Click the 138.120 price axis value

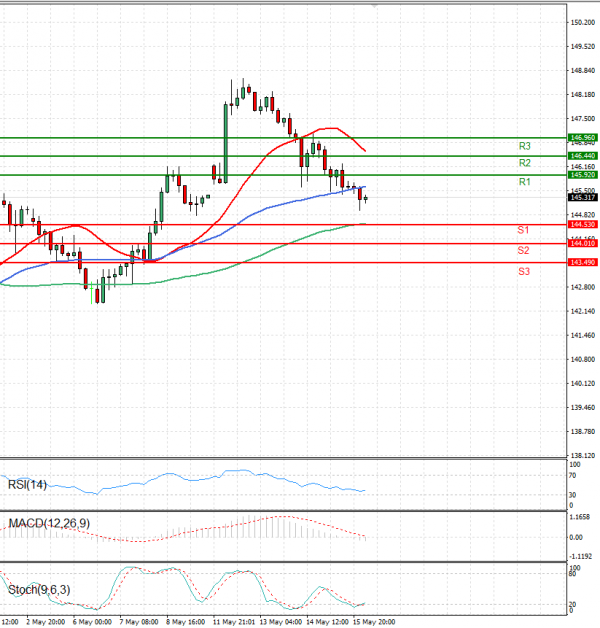coord(583,455)
